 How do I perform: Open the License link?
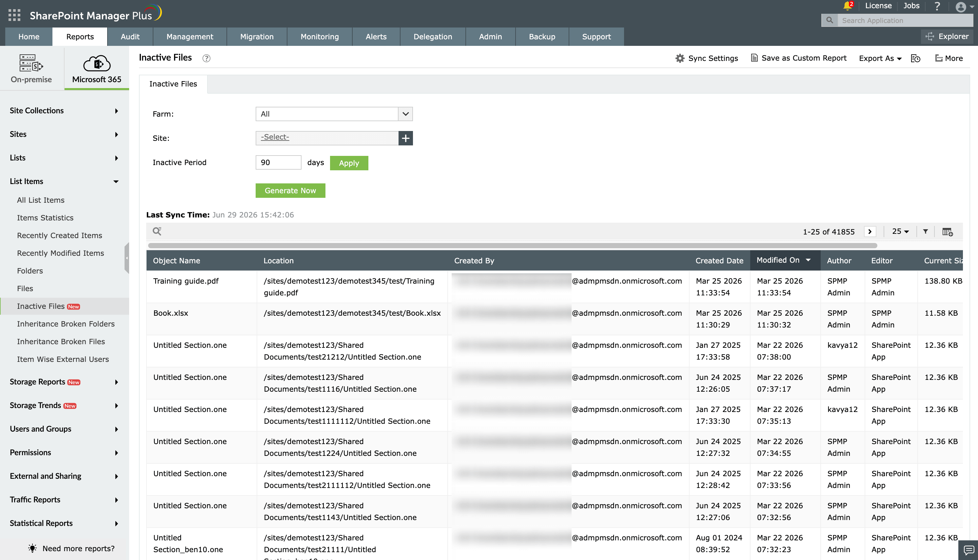tap(878, 6)
